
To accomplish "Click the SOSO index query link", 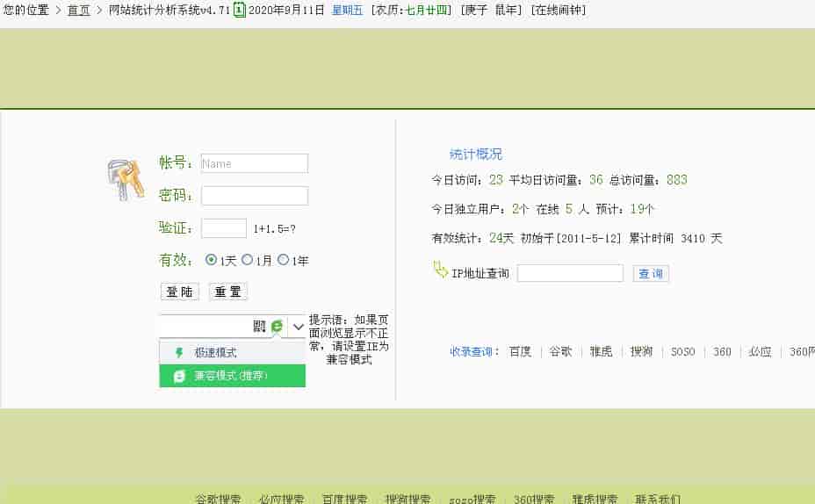I will (683, 352).
